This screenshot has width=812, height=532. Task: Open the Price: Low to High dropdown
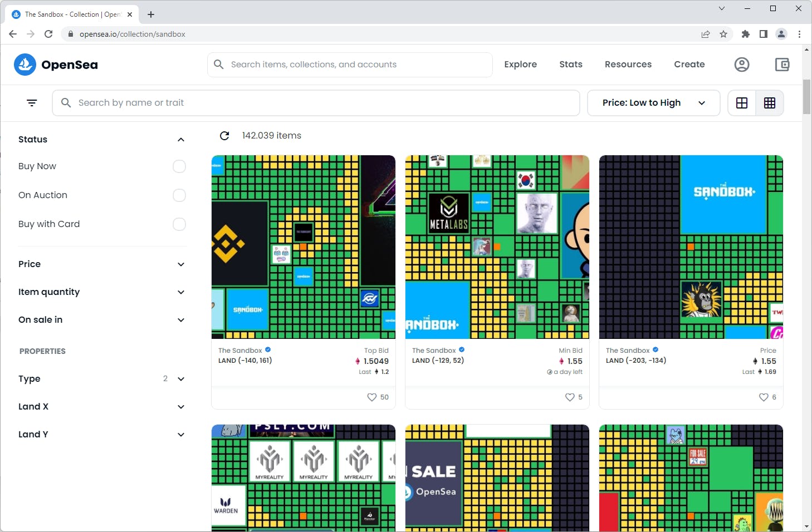(x=654, y=103)
